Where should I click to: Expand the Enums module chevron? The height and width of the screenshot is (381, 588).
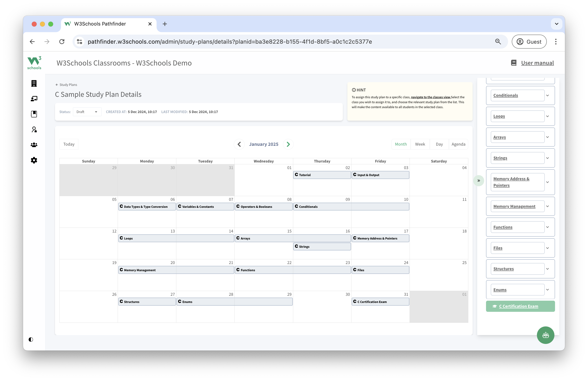tap(547, 290)
